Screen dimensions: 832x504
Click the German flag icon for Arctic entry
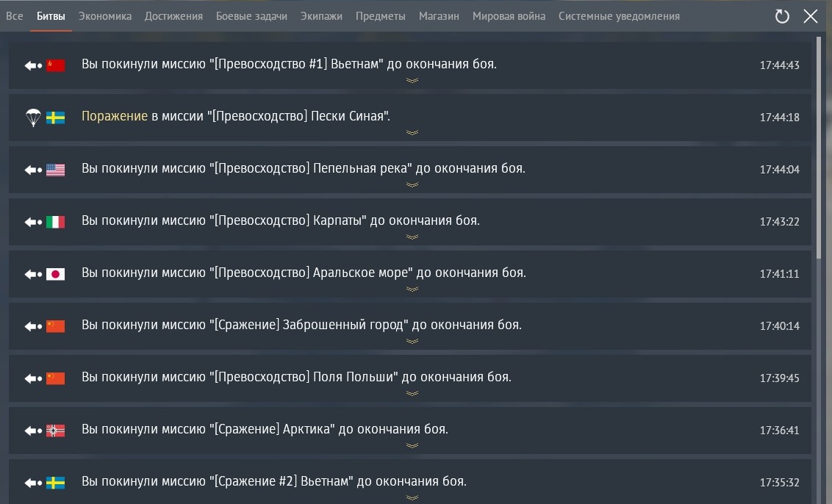pyautogui.click(x=56, y=431)
